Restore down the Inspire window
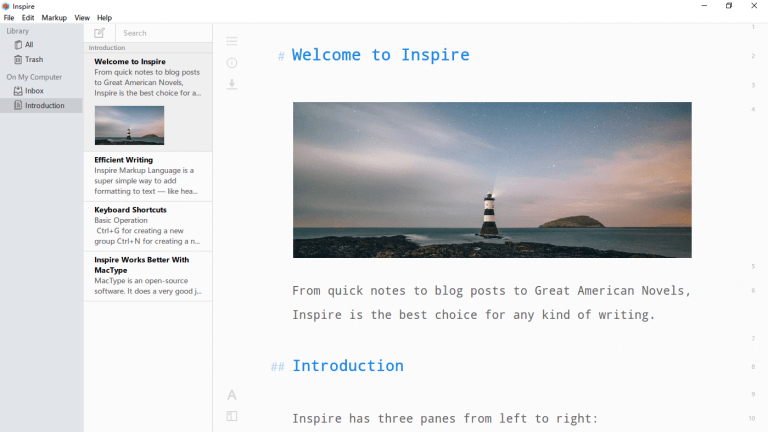 pyautogui.click(x=729, y=6)
